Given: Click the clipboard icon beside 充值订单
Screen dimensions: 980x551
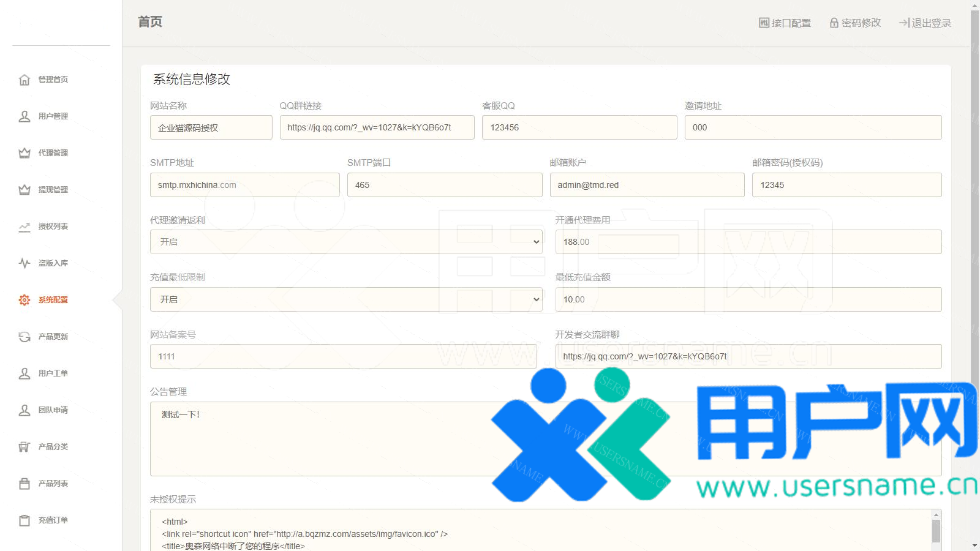Looking at the screenshot, I should click(x=24, y=520).
